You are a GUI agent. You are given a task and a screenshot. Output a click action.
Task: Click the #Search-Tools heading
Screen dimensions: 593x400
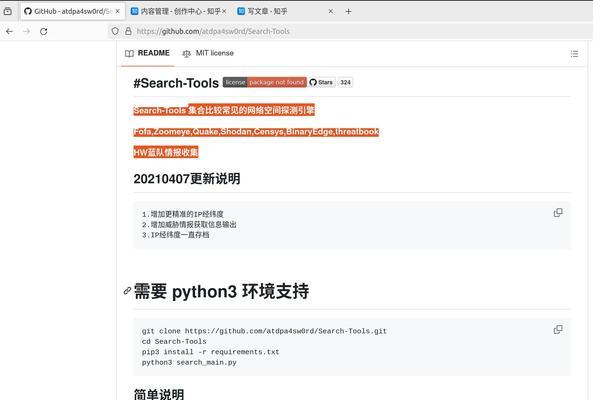[176, 83]
